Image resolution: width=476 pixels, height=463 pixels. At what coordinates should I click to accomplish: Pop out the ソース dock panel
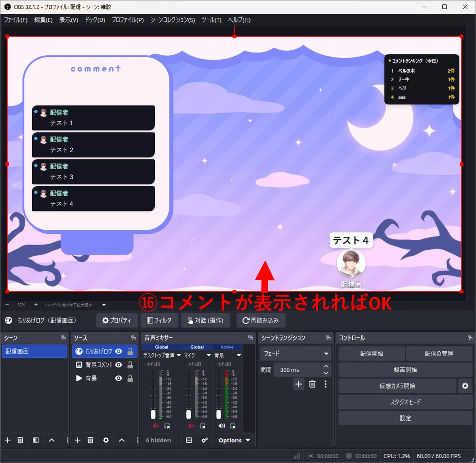tap(133, 338)
